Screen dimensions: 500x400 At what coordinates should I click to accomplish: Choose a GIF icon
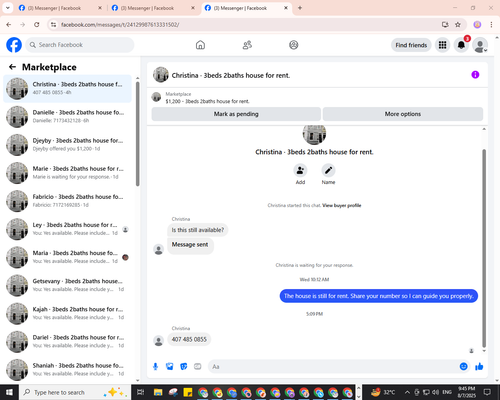(198, 367)
